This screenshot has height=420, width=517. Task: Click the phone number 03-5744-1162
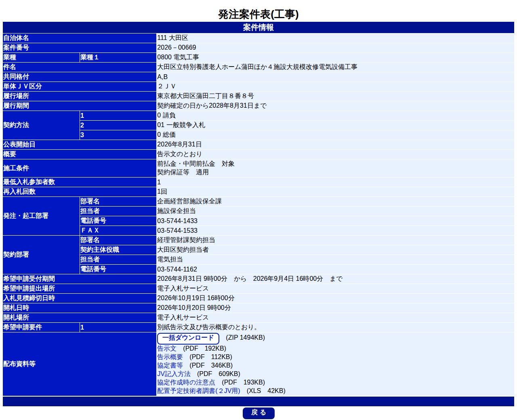click(x=177, y=269)
